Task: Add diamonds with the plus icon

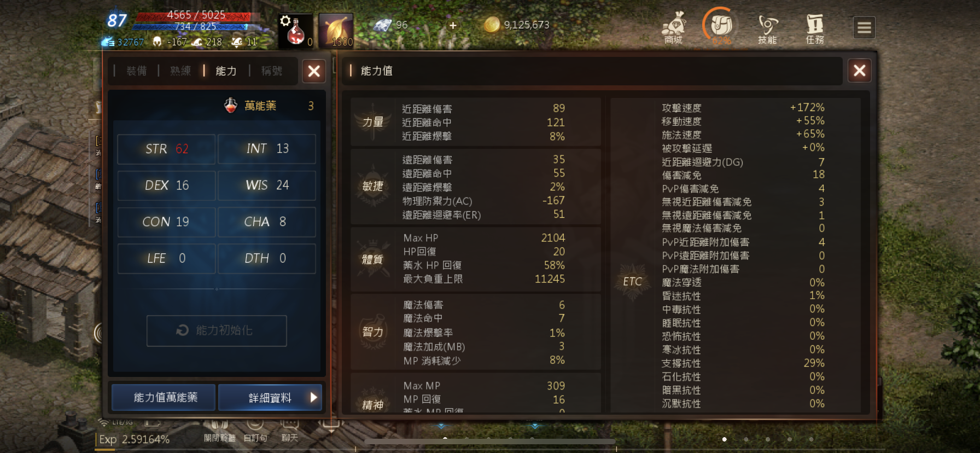Action: (x=453, y=25)
